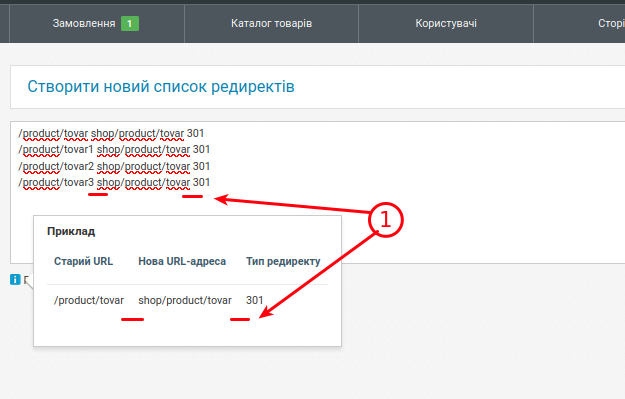
Task: Click the heading Створити новий список редиректів
Action: click(161, 86)
